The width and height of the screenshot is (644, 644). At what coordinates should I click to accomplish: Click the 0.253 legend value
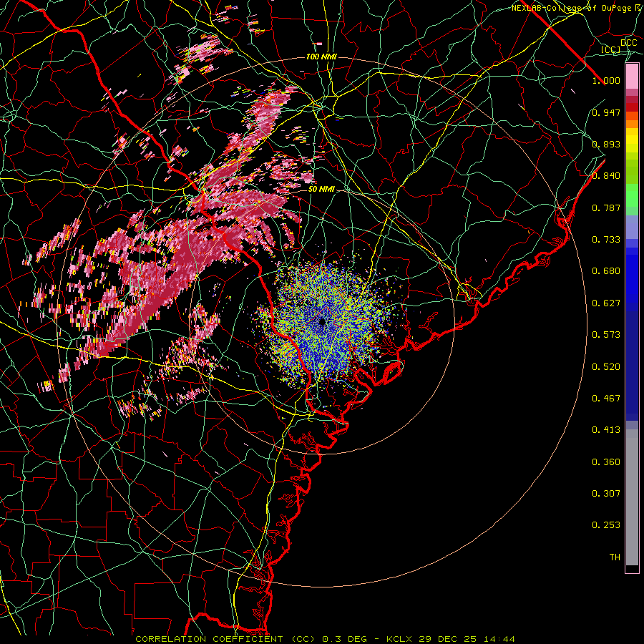pyautogui.click(x=606, y=525)
